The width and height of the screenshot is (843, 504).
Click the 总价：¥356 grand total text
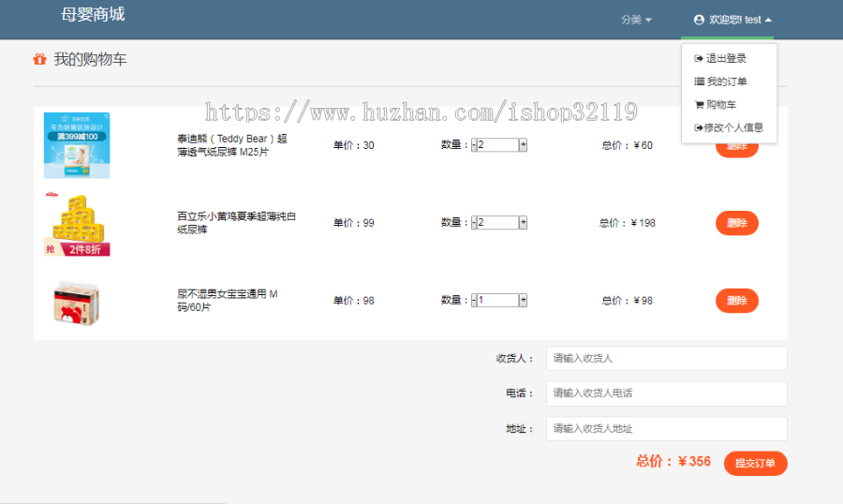click(673, 462)
